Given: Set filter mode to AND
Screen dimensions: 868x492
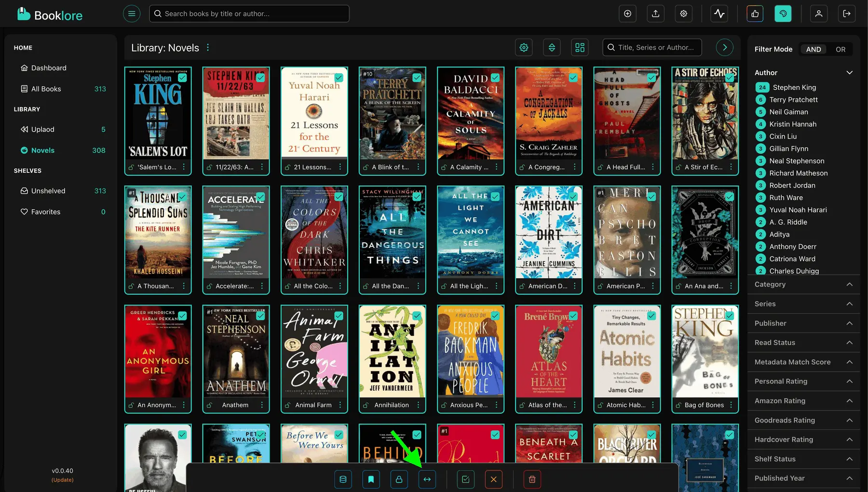Looking at the screenshot, I should tap(814, 49).
